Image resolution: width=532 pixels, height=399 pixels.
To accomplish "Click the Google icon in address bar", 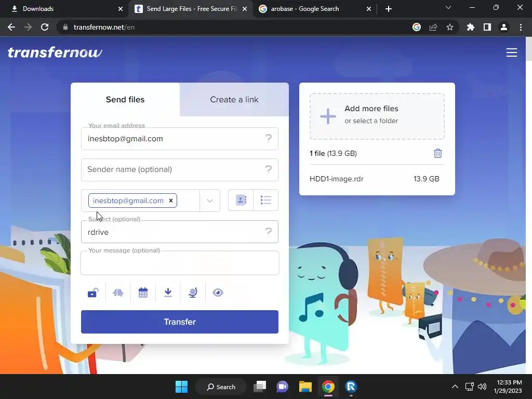I will coord(417,27).
